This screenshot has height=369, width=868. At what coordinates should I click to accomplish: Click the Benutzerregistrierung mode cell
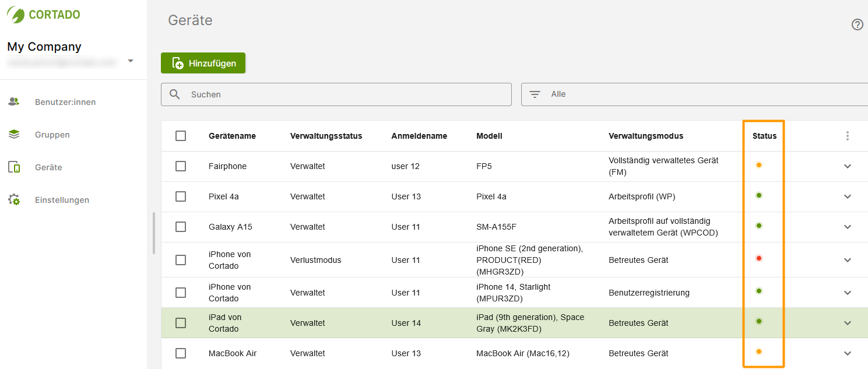[x=649, y=293]
